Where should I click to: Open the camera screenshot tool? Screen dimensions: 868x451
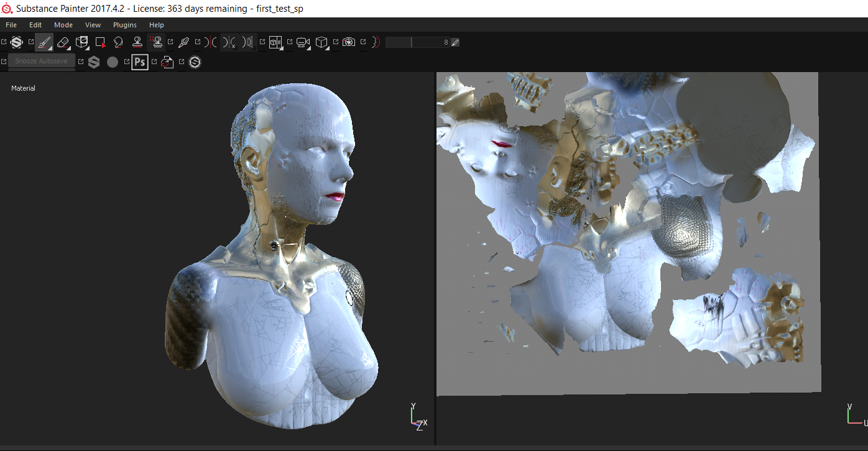349,42
